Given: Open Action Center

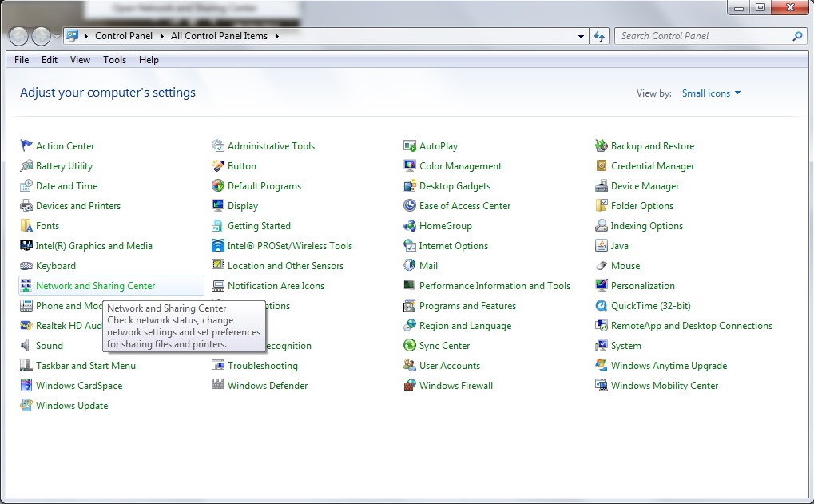Looking at the screenshot, I should (x=64, y=145).
